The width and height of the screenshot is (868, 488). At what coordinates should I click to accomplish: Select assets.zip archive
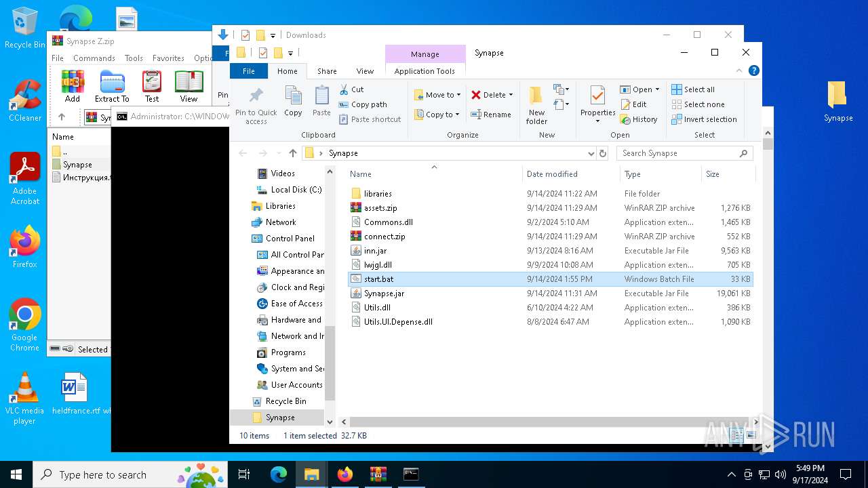tap(380, 208)
